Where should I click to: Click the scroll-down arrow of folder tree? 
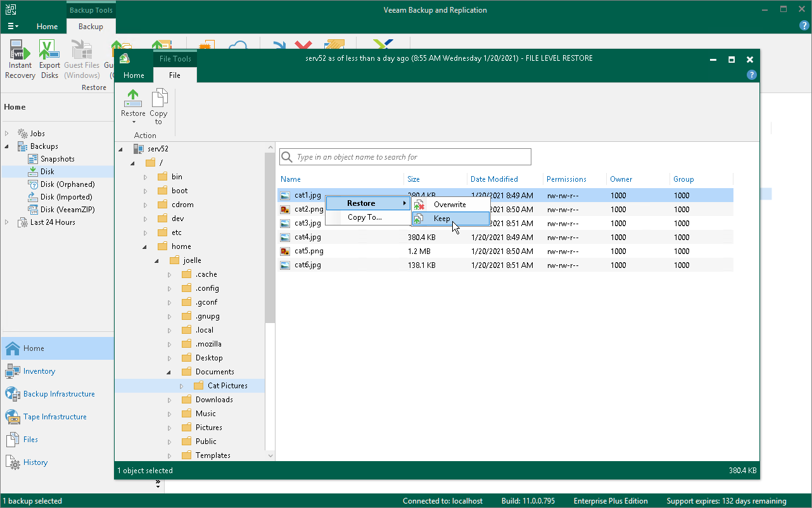click(270, 455)
